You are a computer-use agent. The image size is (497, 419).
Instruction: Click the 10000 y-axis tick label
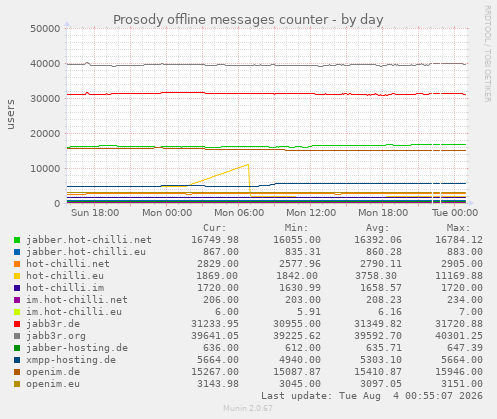pos(45,168)
